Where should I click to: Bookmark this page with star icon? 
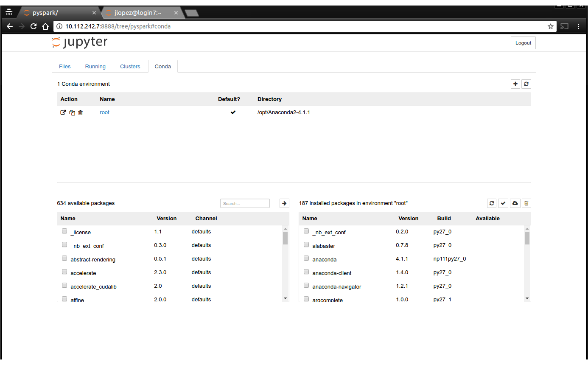pyautogui.click(x=551, y=26)
